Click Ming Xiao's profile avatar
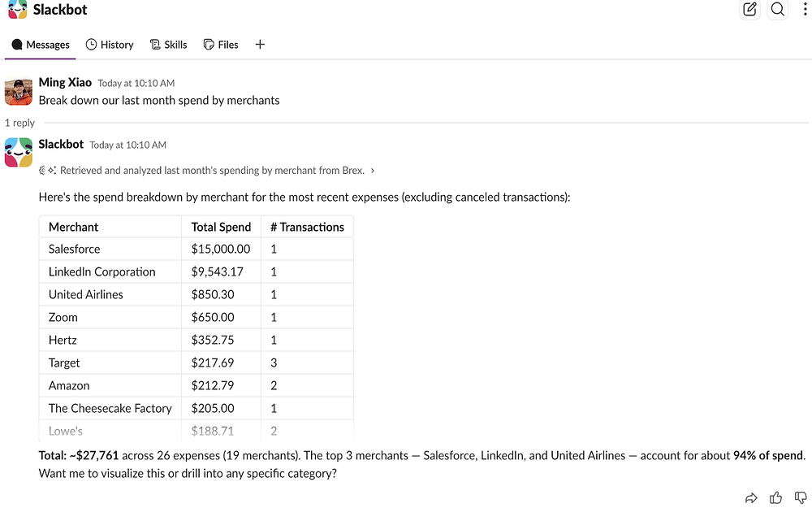This screenshot has width=812, height=508. pos(18,92)
